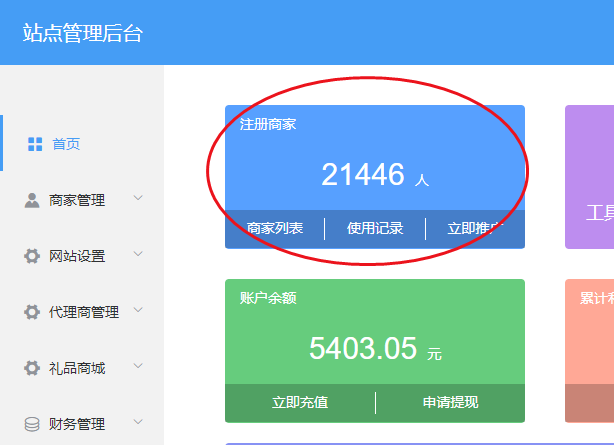Click the 首页 grid icon
614x445 pixels.
(x=35, y=144)
